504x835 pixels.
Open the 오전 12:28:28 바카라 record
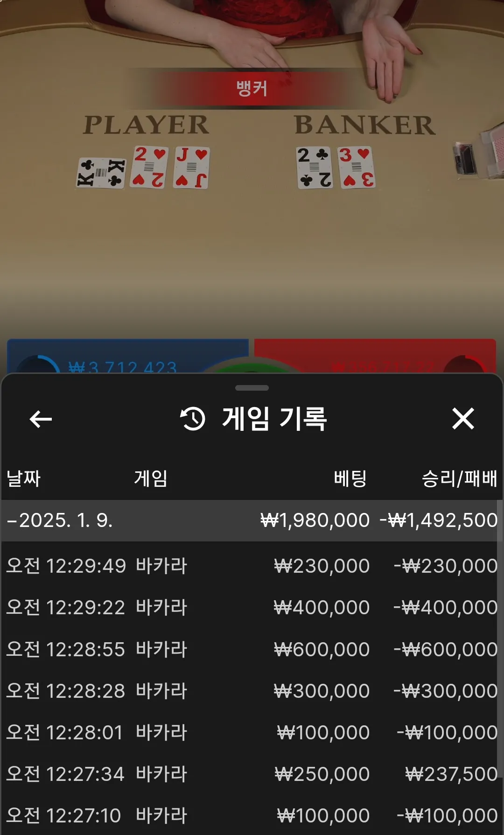(x=251, y=691)
